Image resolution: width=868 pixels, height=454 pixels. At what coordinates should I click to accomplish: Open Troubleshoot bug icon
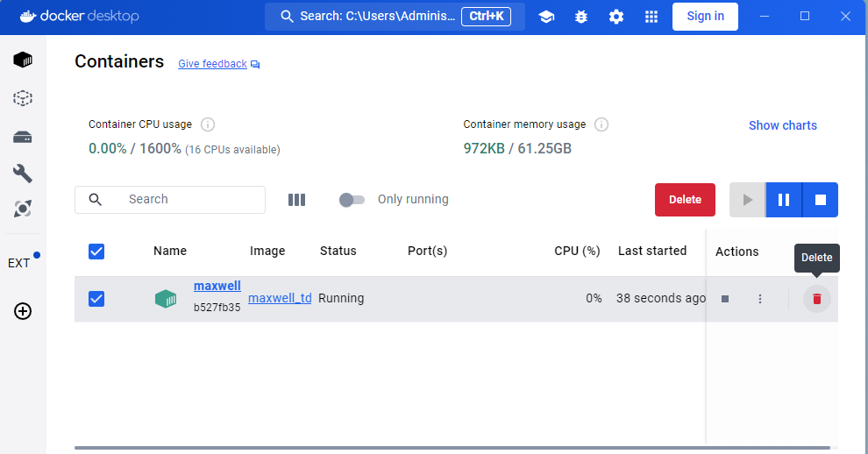click(x=581, y=17)
